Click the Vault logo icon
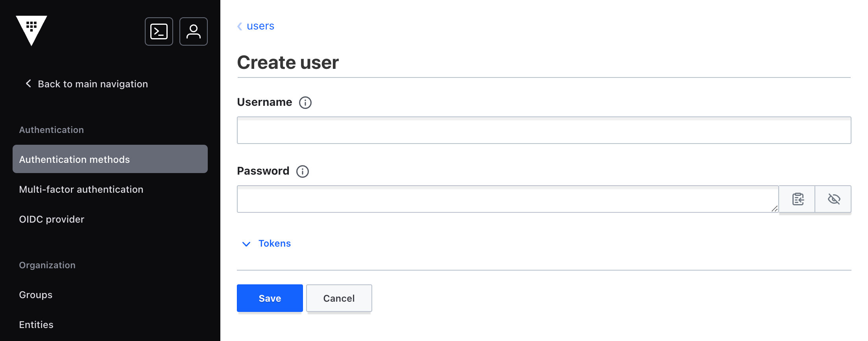The height and width of the screenshot is (341, 868). 31,31
